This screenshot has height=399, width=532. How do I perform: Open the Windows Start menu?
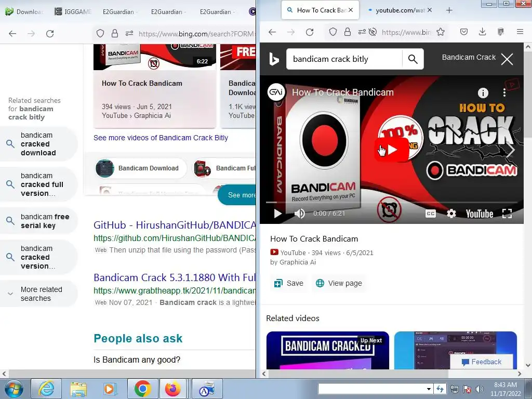(14, 389)
